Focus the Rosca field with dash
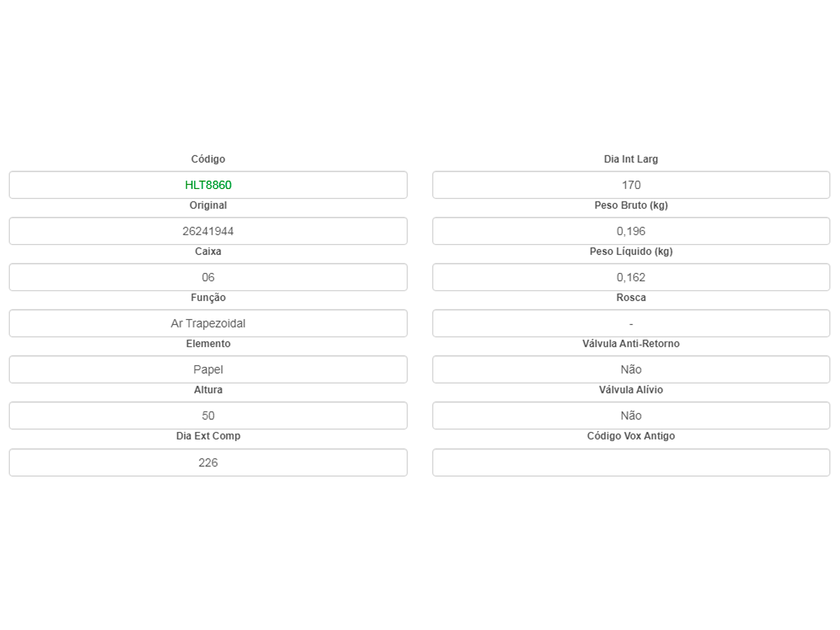This screenshot has height=630, width=840. tap(631, 323)
